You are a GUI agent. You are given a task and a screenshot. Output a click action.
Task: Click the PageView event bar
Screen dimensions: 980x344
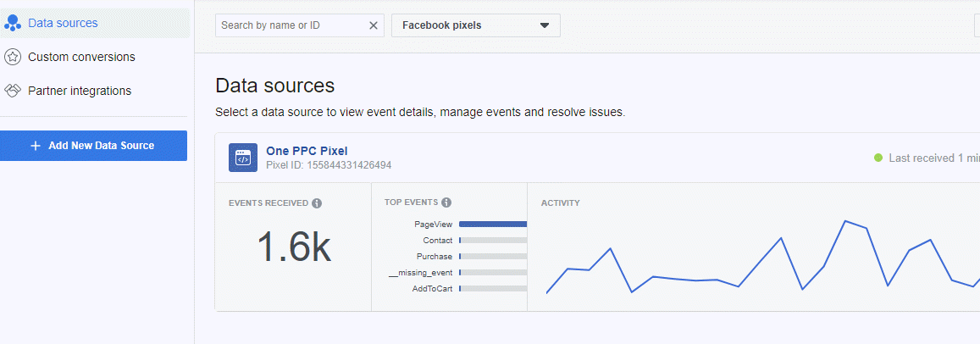coord(492,225)
